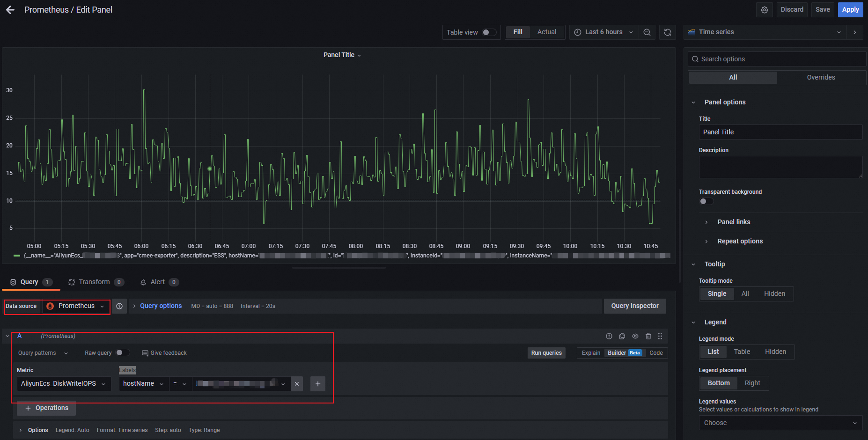868x440 pixels.
Task: Select the Overrides tab
Action: (821, 78)
